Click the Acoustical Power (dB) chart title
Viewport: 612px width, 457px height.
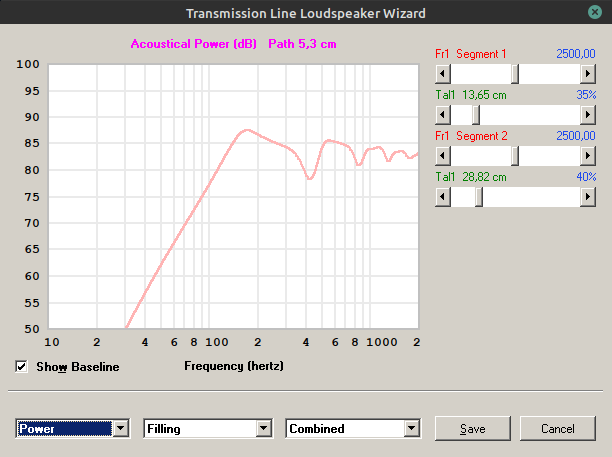[x=194, y=44]
